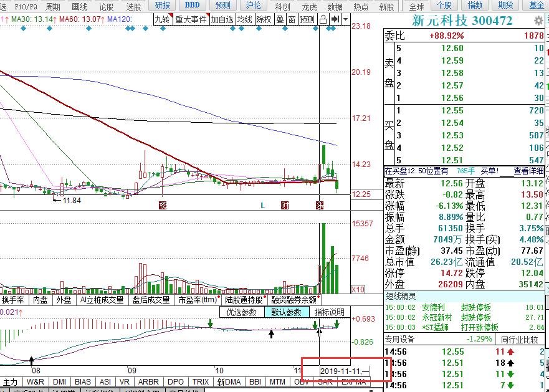Select the AI立桩成交量 tab

(x=102, y=300)
